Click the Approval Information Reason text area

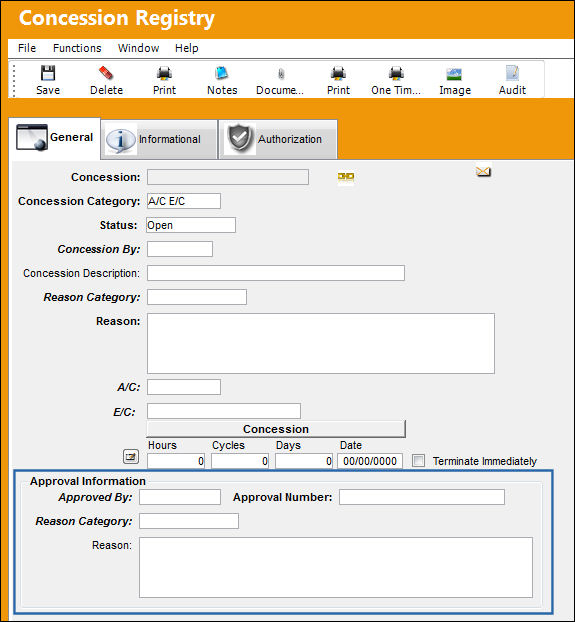[335, 567]
